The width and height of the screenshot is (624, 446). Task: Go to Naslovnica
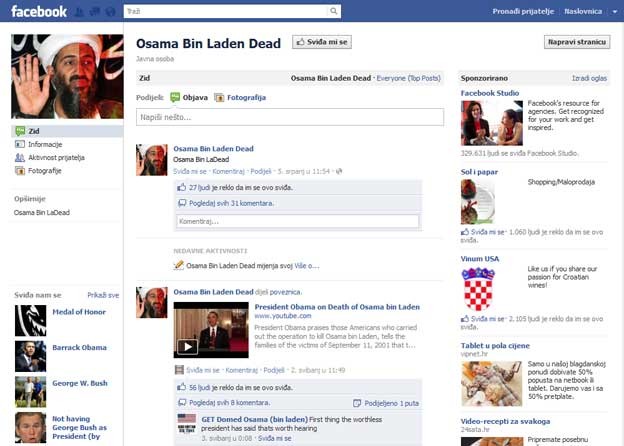(x=583, y=11)
